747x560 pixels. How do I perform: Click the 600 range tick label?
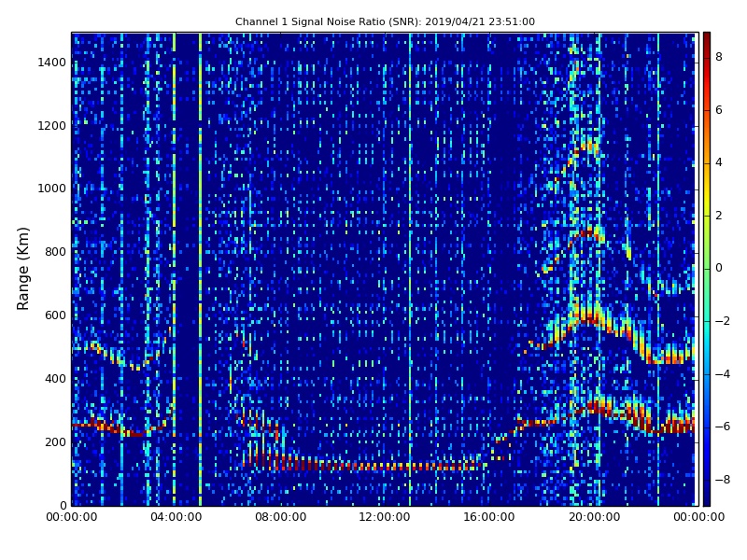(55, 315)
